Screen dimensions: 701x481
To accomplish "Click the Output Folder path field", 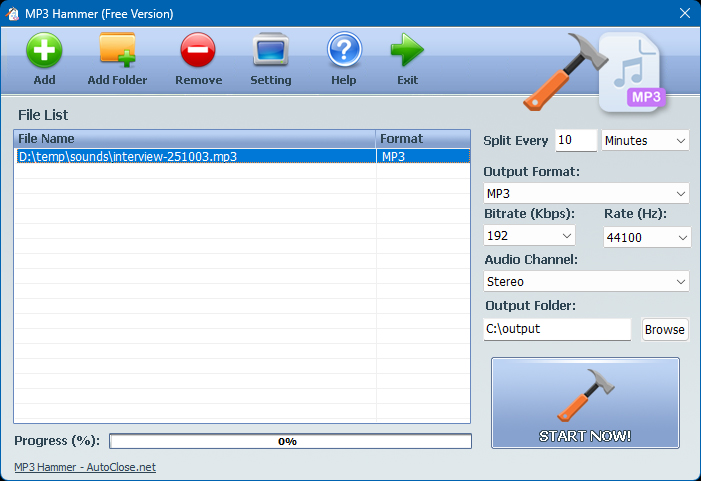I will 557,329.
